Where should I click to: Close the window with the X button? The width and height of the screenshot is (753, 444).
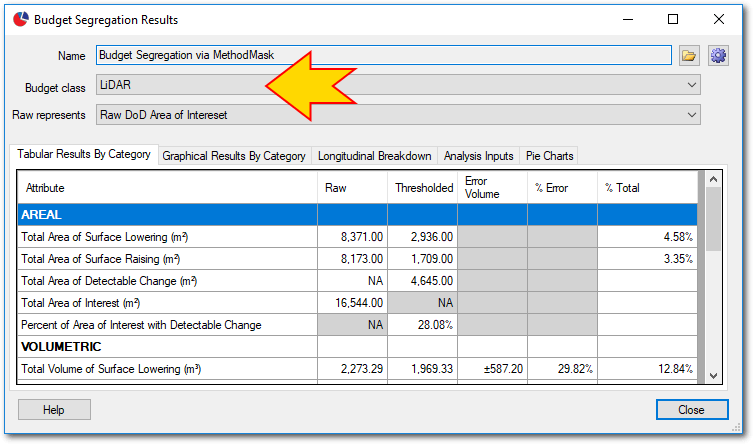[x=718, y=19]
